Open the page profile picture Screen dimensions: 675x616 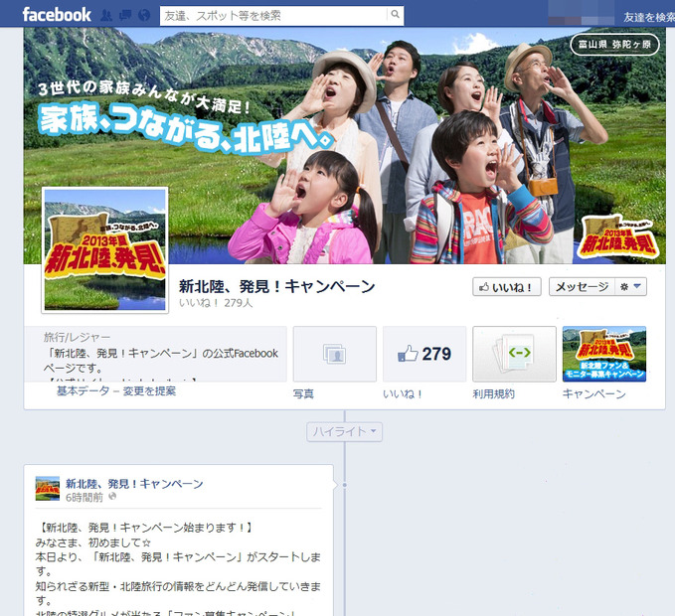coord(104,250)
